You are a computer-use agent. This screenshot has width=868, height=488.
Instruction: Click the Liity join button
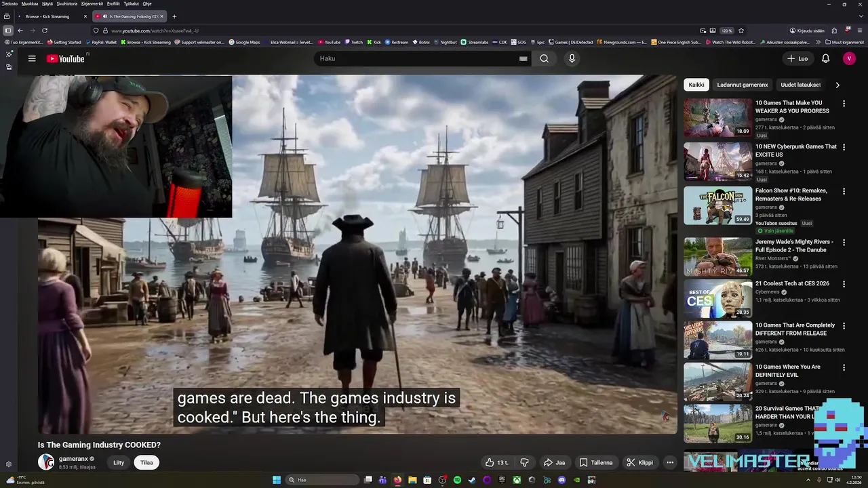pos(119,462)
